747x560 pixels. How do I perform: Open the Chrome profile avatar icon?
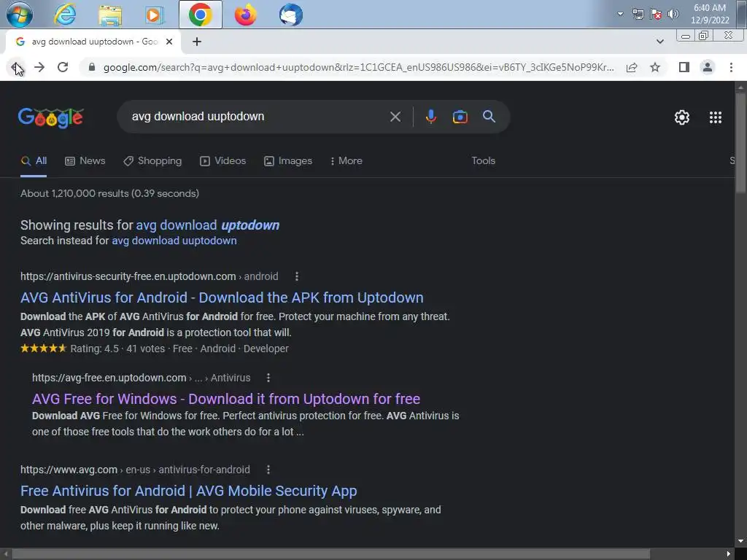pyautogui.click(x=708, y=67)
